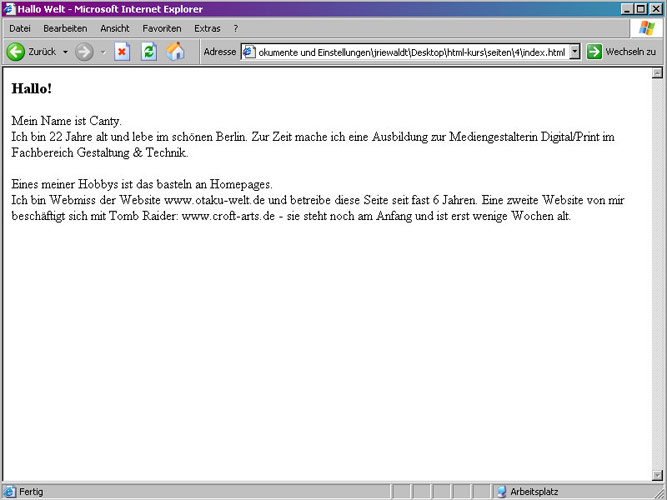
Task: Click the page icon in address bar
Action: tap(249, 52)
